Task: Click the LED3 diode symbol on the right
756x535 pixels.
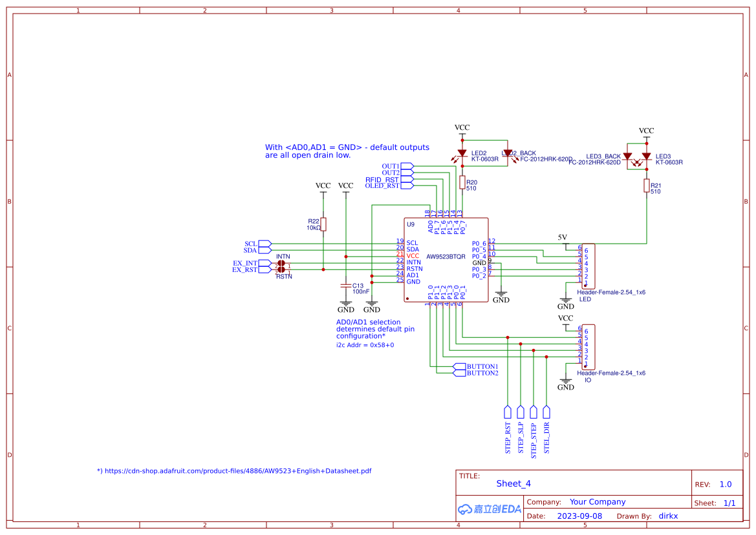Action: click(x=647, y=157)
